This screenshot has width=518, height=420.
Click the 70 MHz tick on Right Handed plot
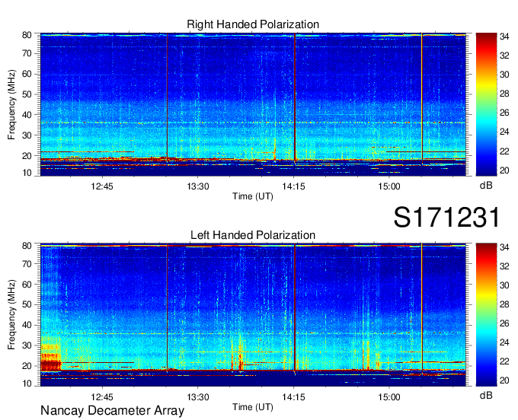coord(27,53)
